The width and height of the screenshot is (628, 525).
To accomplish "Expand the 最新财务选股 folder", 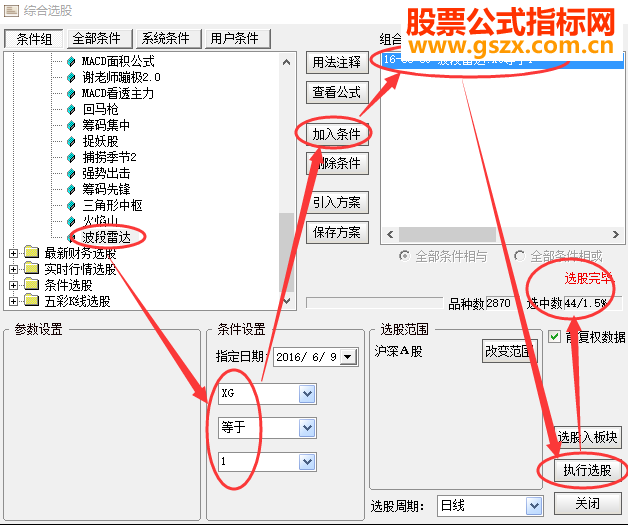I will (x=13, y=253).
